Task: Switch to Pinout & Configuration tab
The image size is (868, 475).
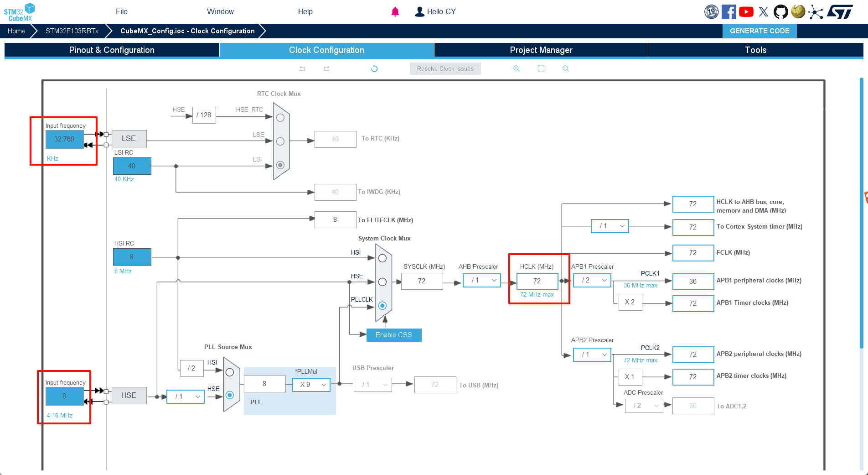Action: [112, 50]
